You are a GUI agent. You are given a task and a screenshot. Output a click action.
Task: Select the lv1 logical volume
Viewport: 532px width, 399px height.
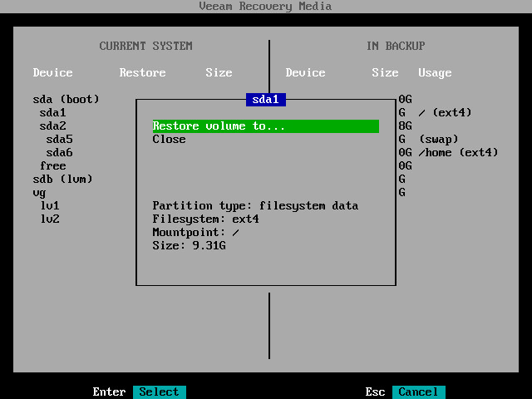coord(50,205)
